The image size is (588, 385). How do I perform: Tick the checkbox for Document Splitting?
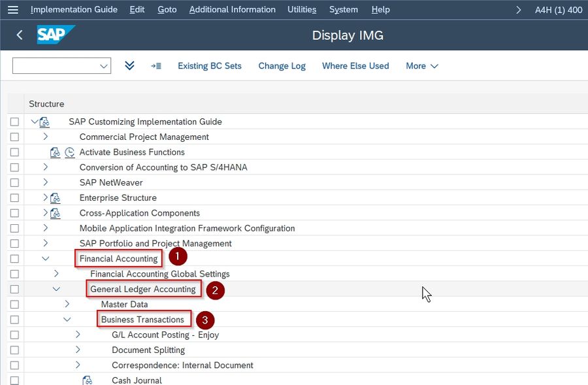click(14, 350)
